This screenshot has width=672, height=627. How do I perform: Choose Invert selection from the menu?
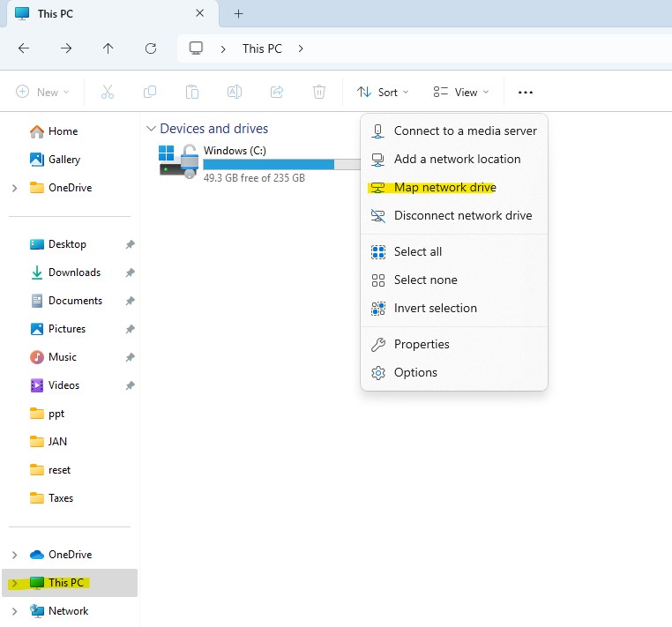(x=454, y=308)
